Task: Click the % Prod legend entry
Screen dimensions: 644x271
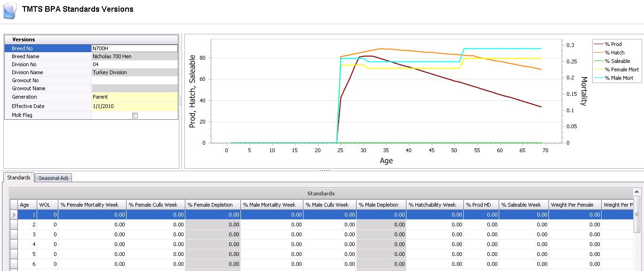Action: tap(613, 44)
